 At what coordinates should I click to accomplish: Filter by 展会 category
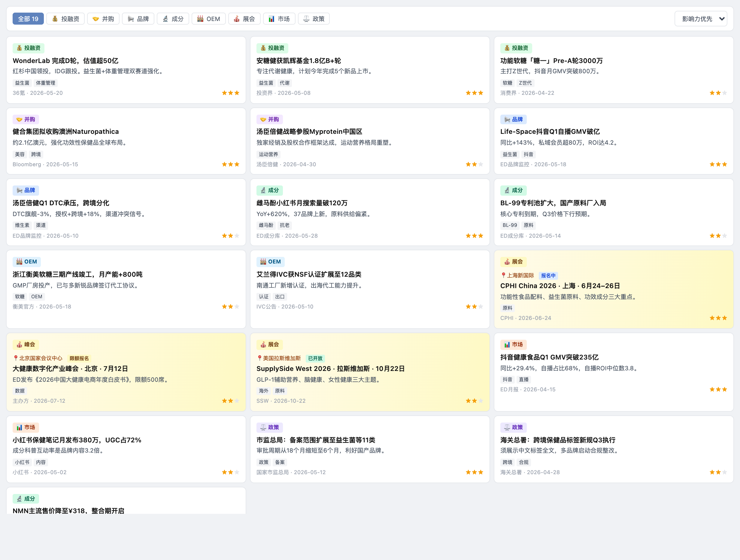pos(244,19)
